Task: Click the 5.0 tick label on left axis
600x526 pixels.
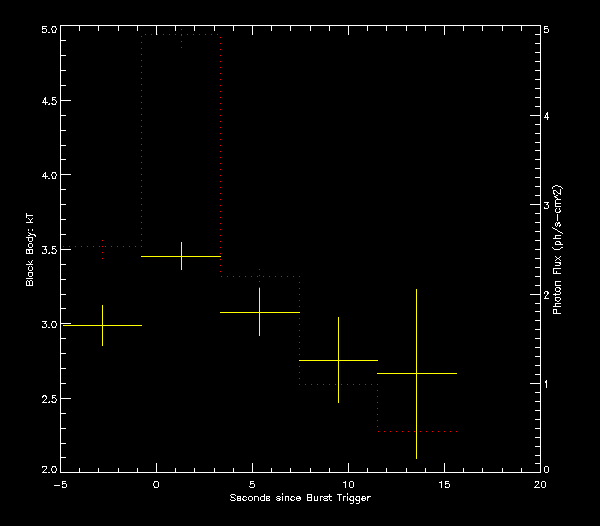Action: (x=46, y=31)
